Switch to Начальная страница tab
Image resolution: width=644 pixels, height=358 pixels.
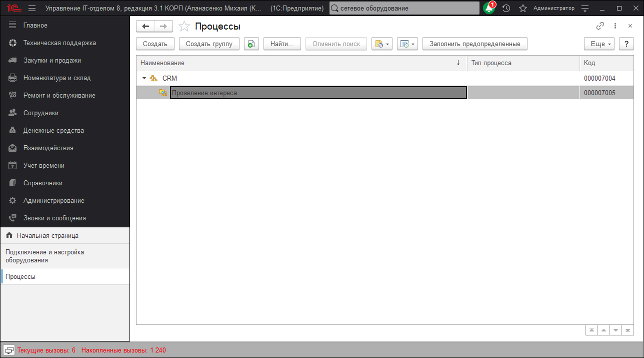47,235
